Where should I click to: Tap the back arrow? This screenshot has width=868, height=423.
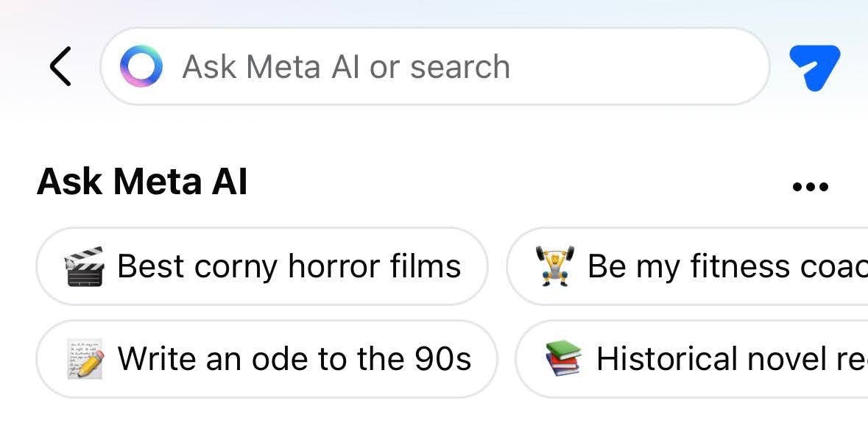coord(60,67)
